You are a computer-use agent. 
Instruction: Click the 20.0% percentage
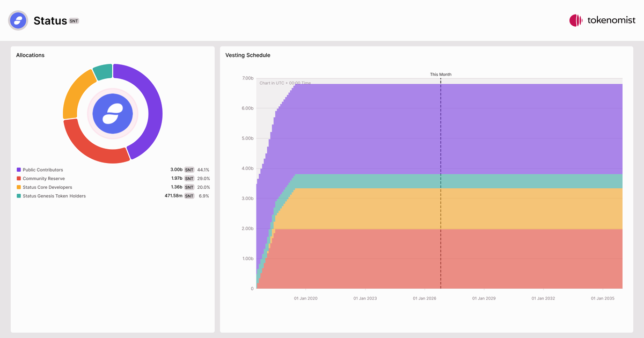203,187
